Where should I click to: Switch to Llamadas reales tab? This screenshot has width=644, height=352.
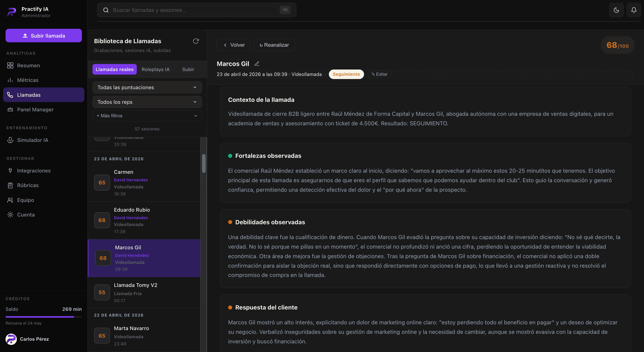[x=114, y=69]
